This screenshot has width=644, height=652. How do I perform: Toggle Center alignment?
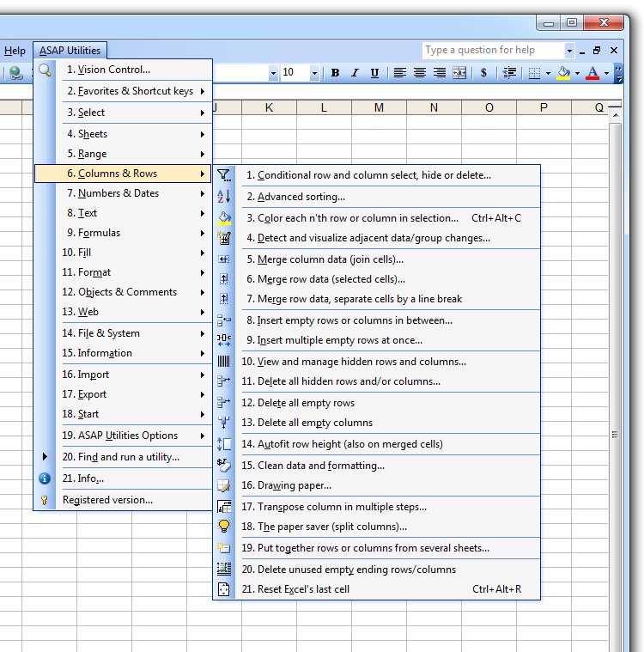pos(420,73)
